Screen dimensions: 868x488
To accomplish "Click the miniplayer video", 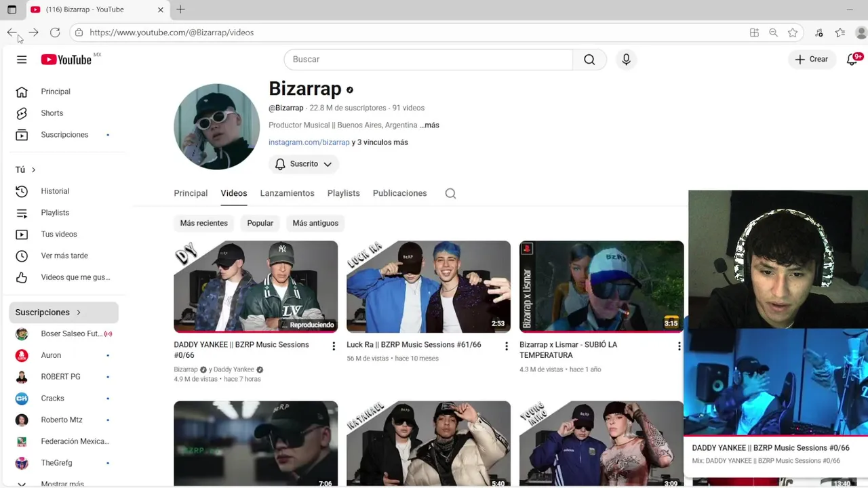I will [776, 382].
